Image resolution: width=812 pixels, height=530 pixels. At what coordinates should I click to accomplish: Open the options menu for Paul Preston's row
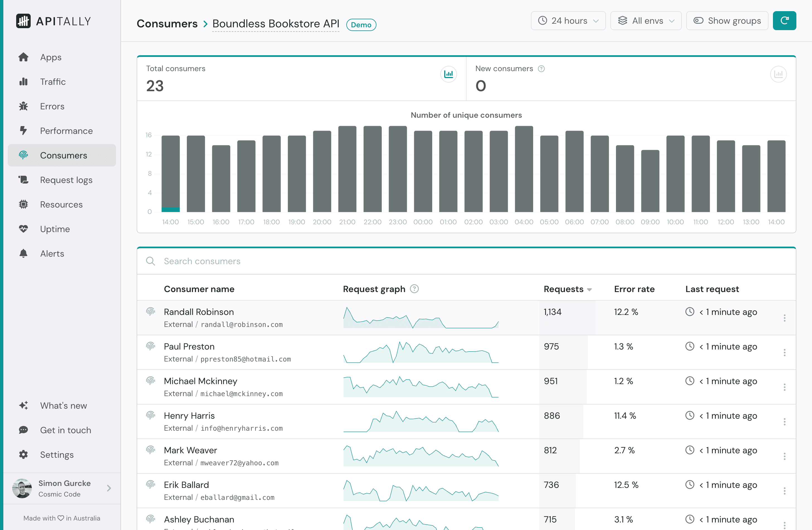tap(785, 353)
